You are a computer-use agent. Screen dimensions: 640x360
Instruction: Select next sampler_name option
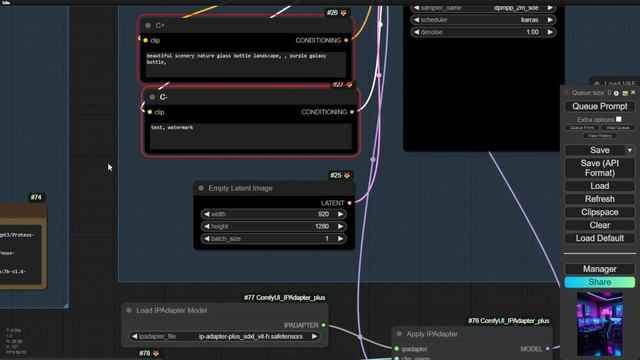click(550, 8)
